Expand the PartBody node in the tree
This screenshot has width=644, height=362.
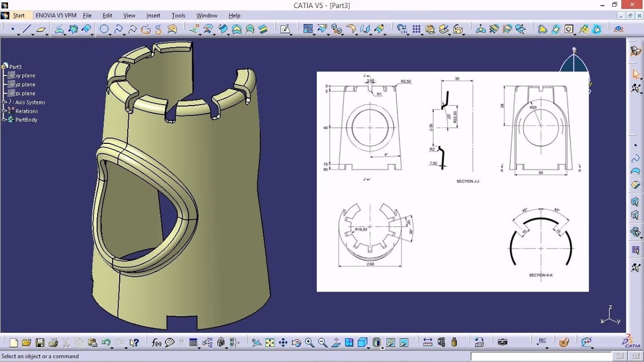(x=4, y=120)
